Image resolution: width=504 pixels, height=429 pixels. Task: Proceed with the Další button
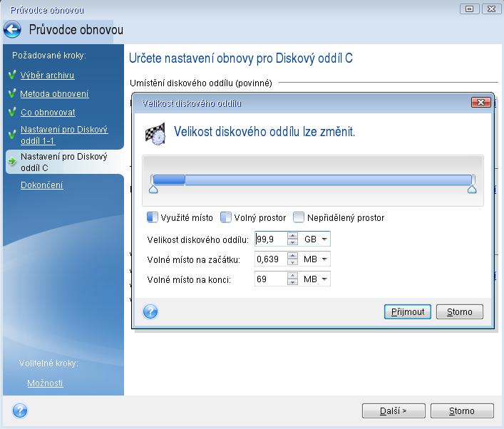pyautogui.click(x=394, y=410)
